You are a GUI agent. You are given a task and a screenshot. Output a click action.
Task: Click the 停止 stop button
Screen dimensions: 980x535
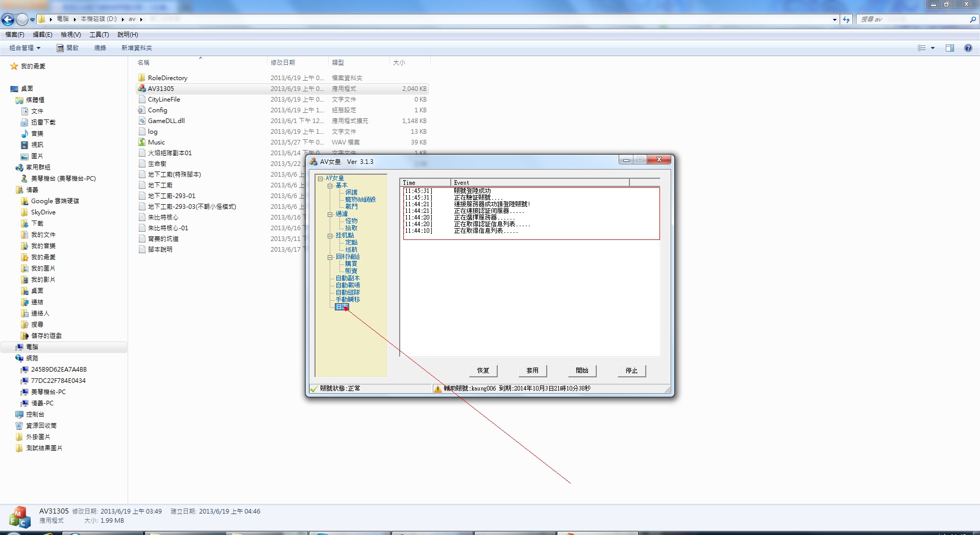click(631, 371)
